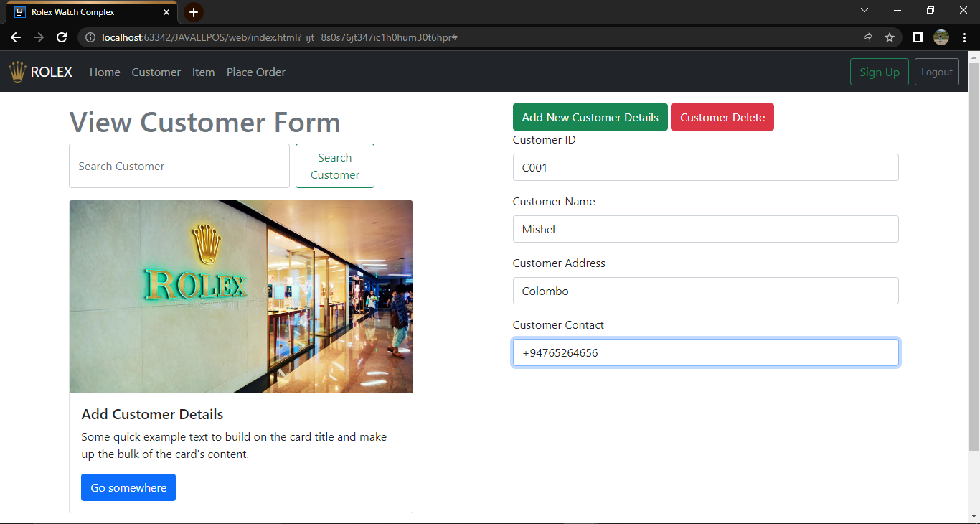Screen dimensions: 980x524
Task: Click the Go somewhere button
Action: (x=128, y=487)
